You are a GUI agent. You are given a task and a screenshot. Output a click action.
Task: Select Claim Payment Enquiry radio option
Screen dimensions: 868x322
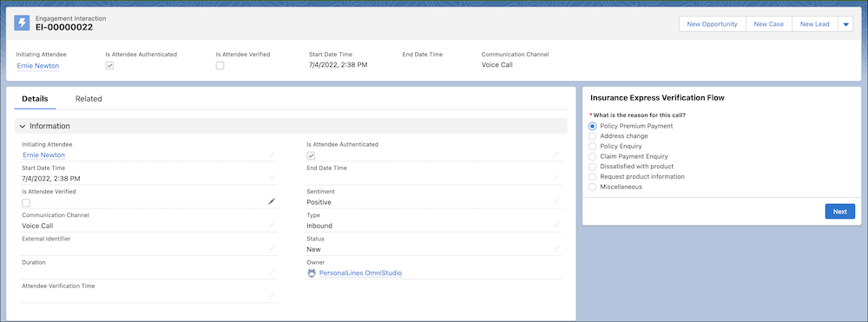tap(593, 156)
